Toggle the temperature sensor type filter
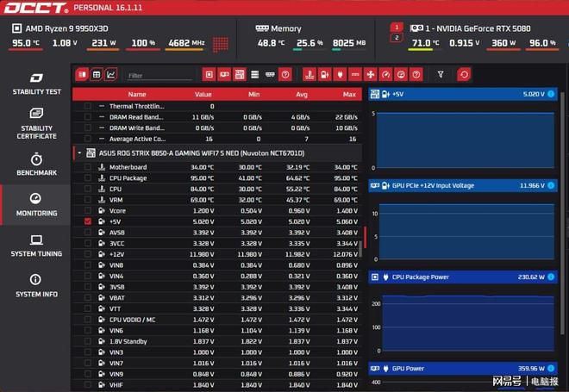The height and width of the screenshot is (392, 569). pos(310,75)
